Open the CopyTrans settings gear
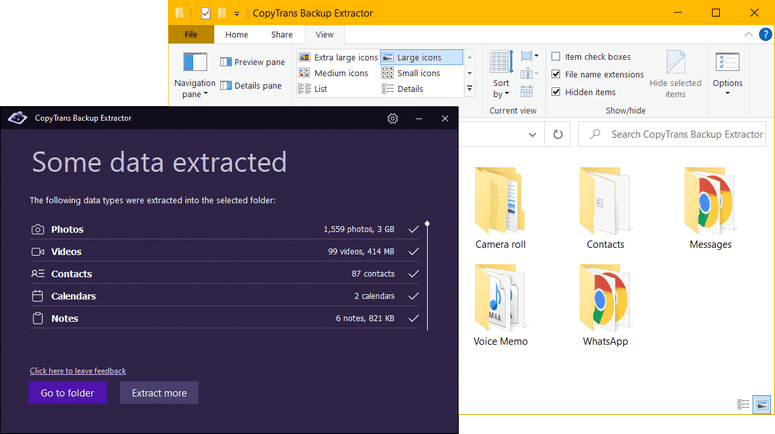Screen dimensions: 775x434 (x=392, y=119)
